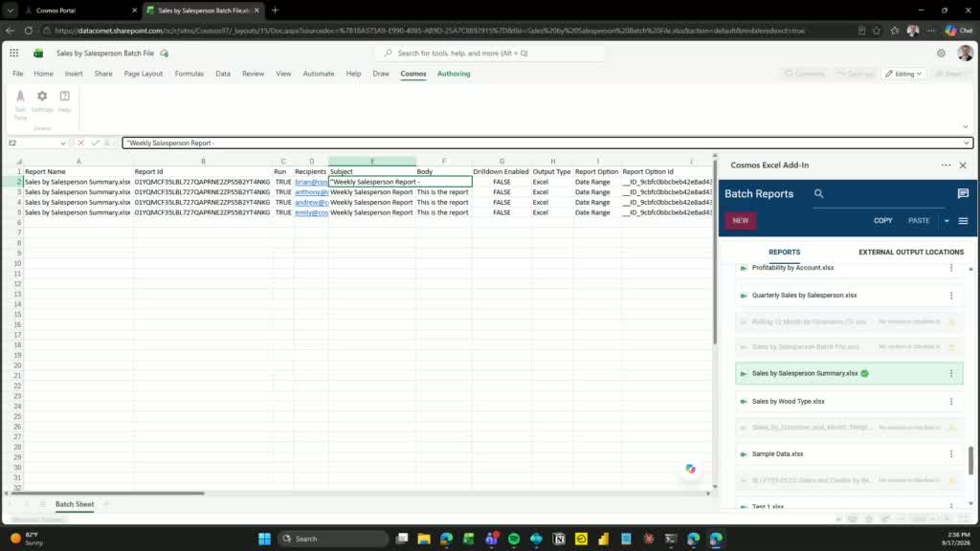Open the Copilot floating icon on sheet
Screen dimensions: 980x551
[690, 469]
